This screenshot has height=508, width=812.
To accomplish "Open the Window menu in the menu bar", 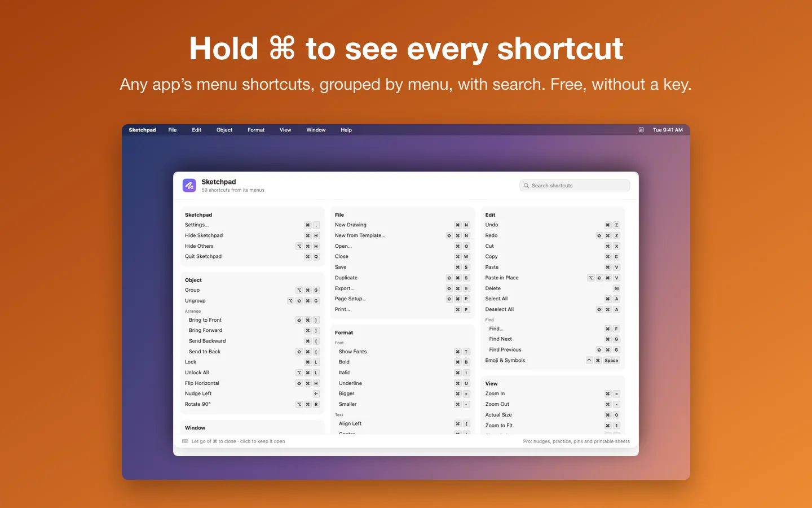I will click(x=316, y=130).
